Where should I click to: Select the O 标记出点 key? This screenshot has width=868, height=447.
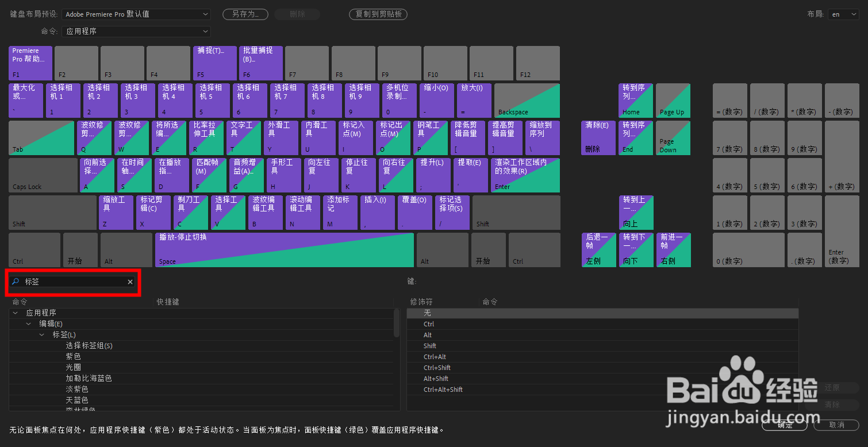pyautogui.click(x=393, y=138)
